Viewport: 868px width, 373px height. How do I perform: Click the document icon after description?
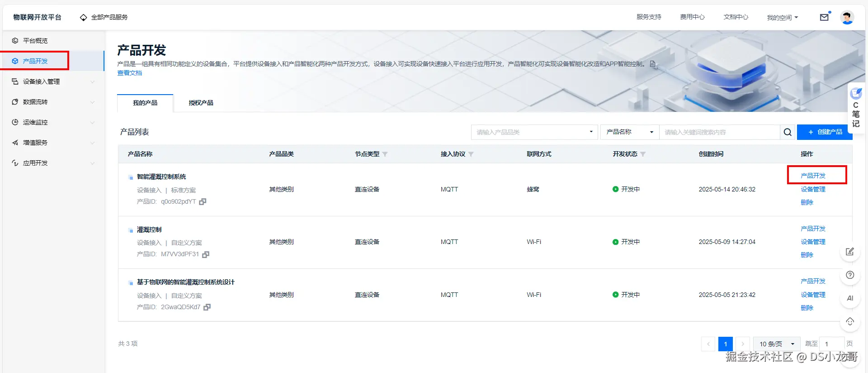coord(652,64)
